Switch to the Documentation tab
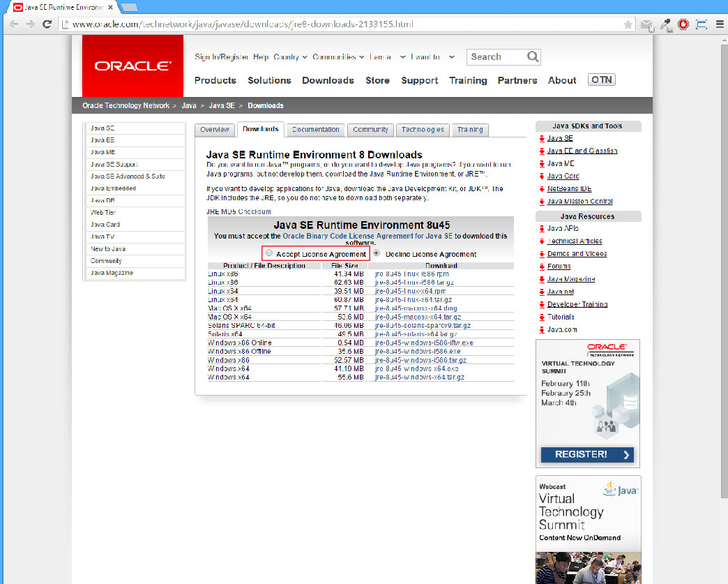 click(x=316, y=130)
